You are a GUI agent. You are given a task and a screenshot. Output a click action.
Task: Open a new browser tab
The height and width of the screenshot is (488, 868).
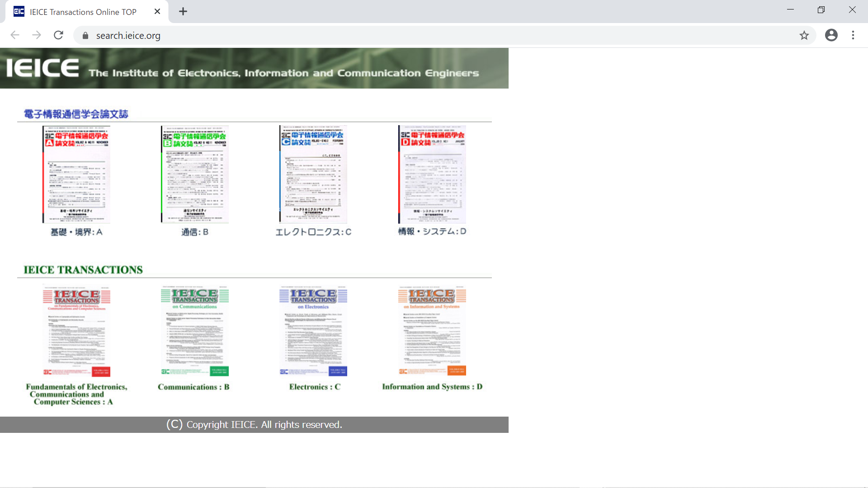pos(183,12)
